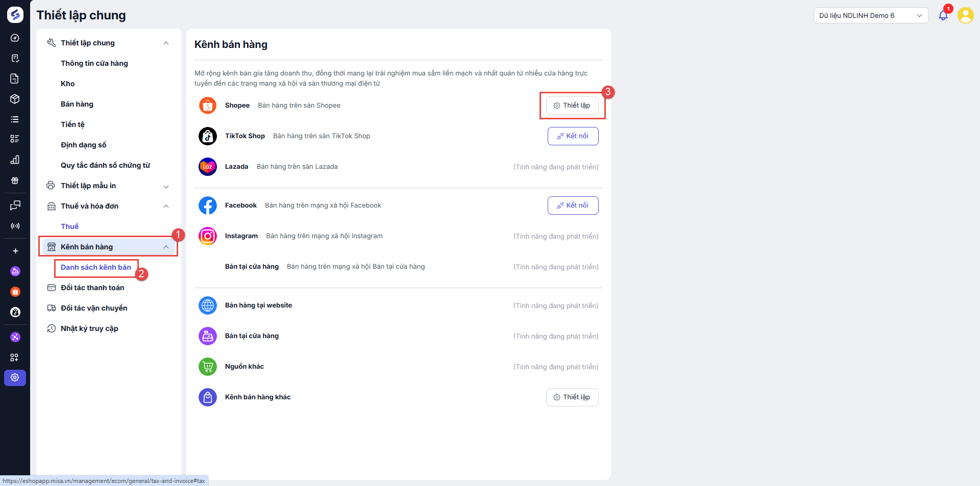Click the gift icon in left sidebar
980x486 pixels.
point(15,181)
